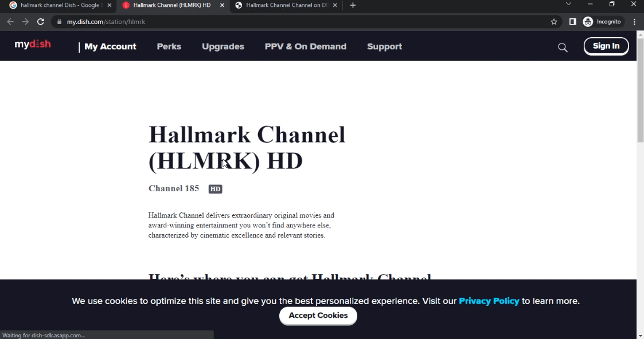
Task: Click the scrollbar up arrow
Action: (x=641, y=34)
